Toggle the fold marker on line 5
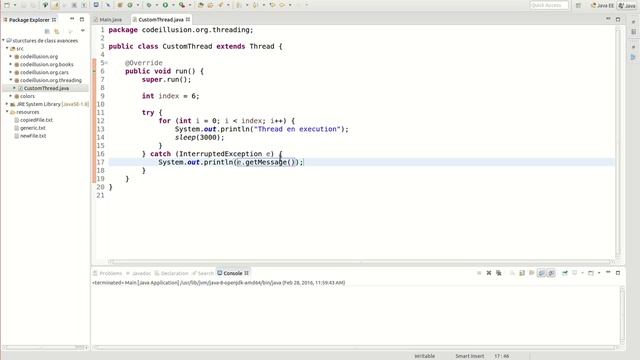 point(107,63)
